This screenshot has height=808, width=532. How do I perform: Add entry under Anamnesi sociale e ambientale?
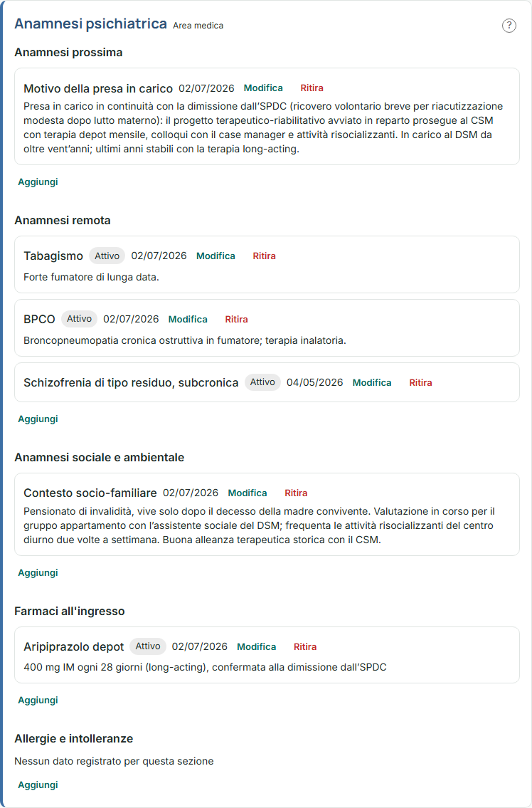click(38, 573)
